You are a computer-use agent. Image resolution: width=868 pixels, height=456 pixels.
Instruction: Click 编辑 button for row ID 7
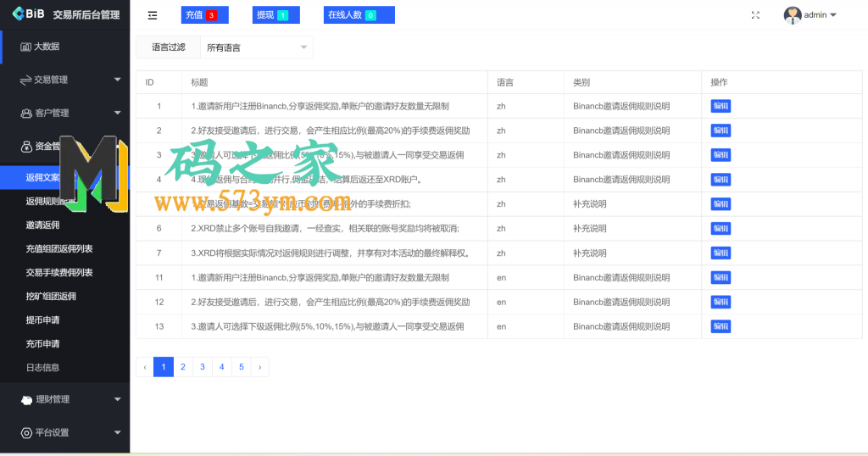pos(721,253)
